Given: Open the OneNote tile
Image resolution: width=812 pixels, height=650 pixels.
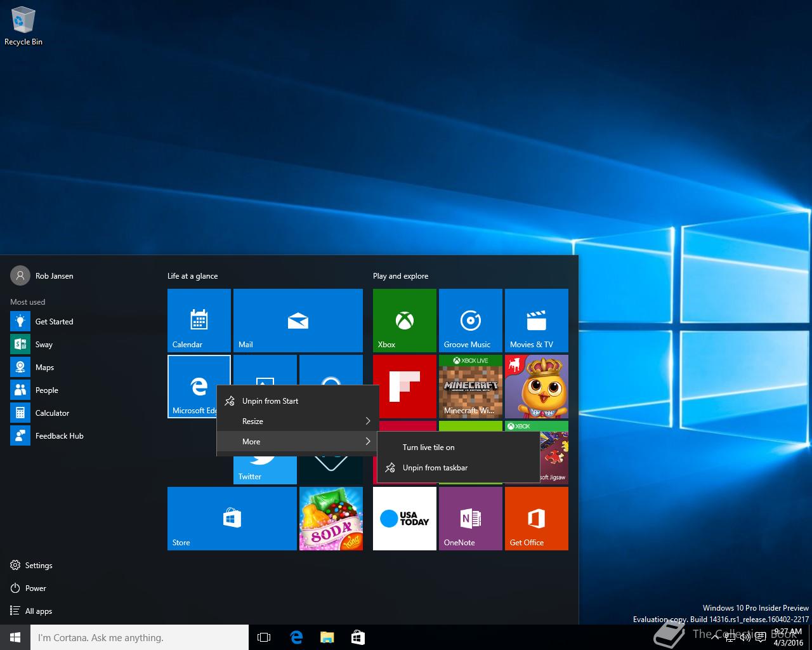Looking at the screenshot, I should coord(471,519).
